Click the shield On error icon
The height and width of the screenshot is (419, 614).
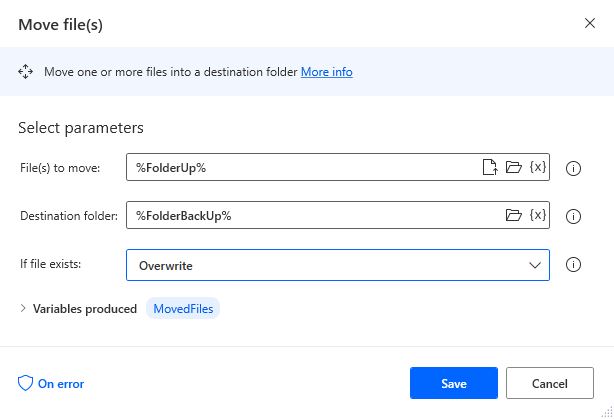25,383
